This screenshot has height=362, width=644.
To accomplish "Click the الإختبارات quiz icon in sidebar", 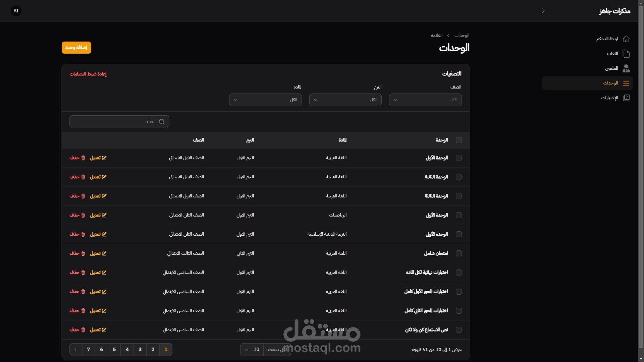I will click(626, 98).
